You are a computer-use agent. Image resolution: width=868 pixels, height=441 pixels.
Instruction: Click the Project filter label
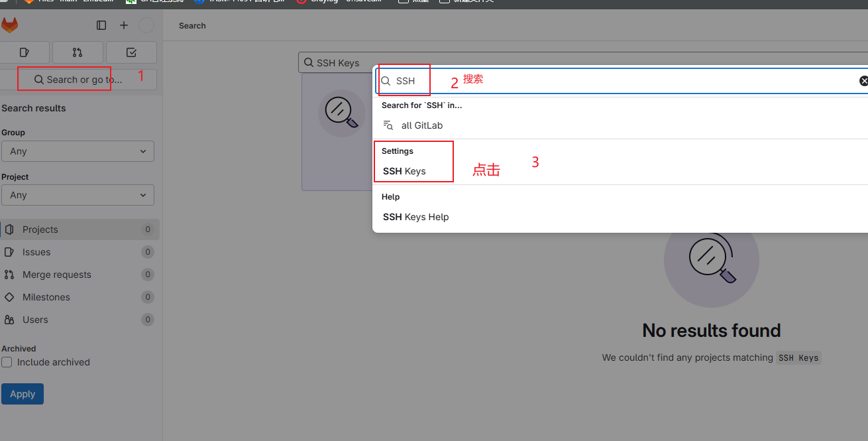[x=15, y=177]
